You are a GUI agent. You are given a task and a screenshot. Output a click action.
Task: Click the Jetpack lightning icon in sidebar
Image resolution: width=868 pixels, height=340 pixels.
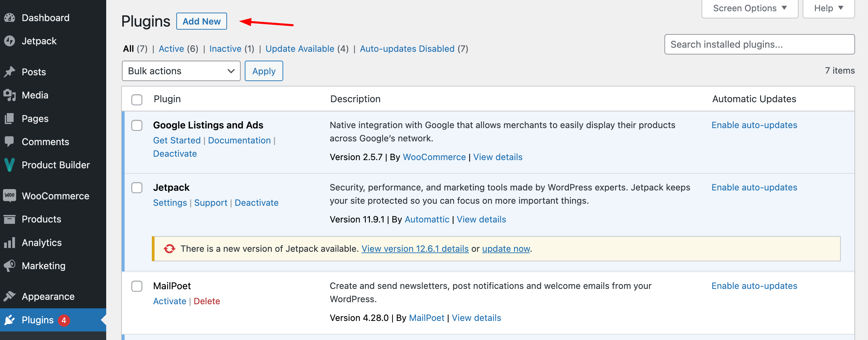pos(10,41)
